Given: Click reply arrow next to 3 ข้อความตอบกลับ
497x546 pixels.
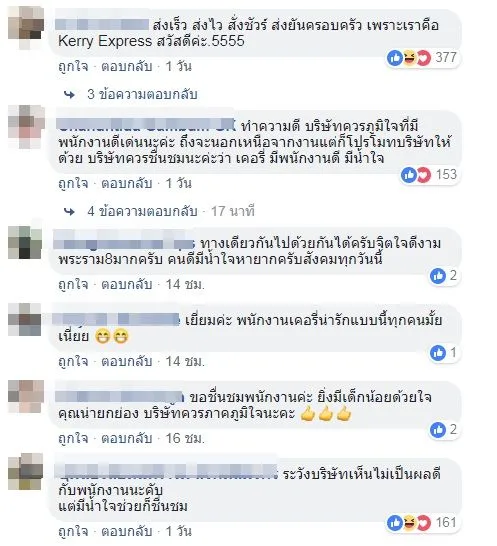Looking at the screenshot, I should click(x=70, y=95).
